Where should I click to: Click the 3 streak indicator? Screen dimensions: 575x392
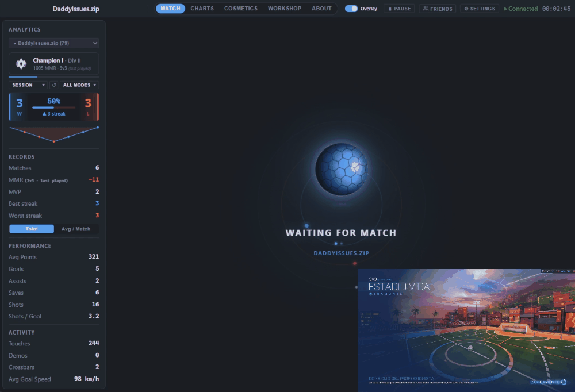click(54, 114)
